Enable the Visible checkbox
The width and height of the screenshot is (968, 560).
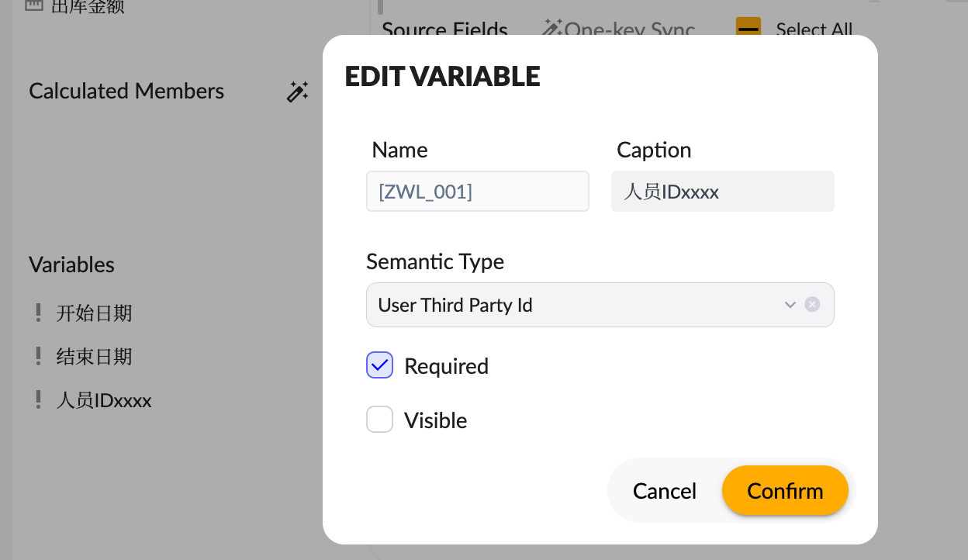[380, 420]
